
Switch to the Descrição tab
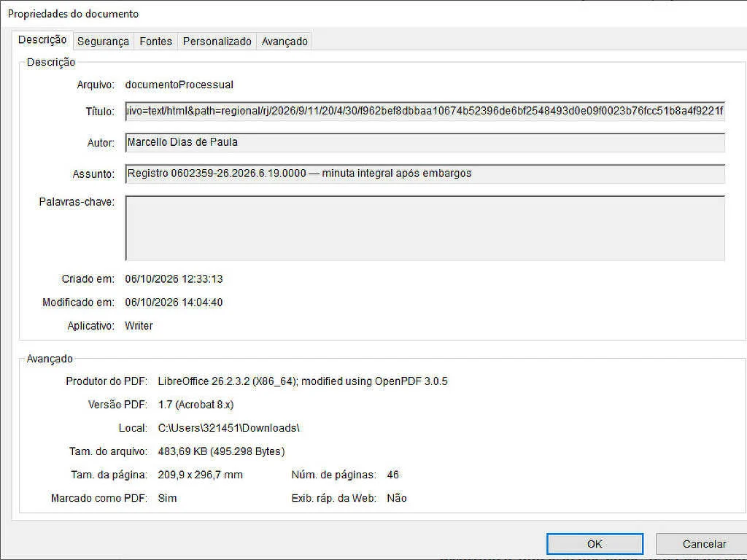(42, 40)
